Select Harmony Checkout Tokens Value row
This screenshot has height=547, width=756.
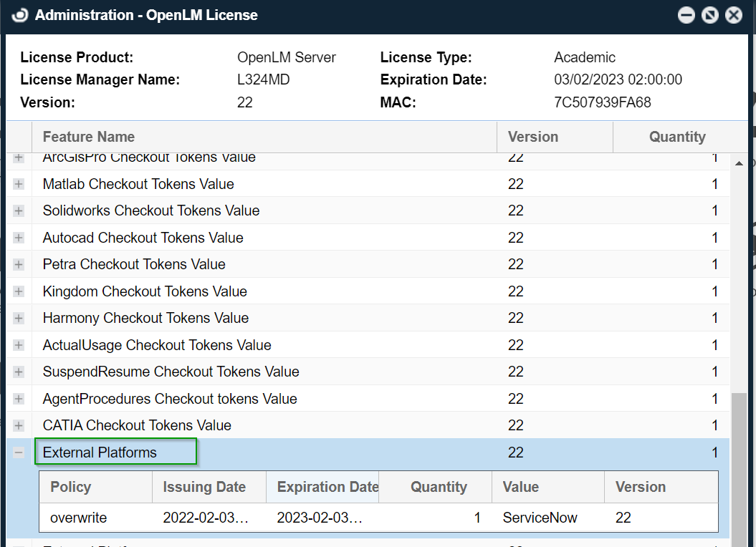point(145,318)
